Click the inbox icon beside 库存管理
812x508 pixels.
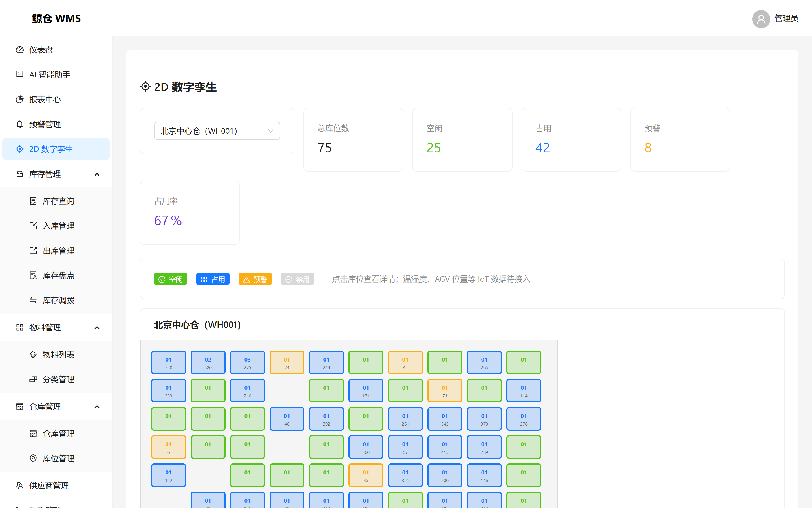pos(20,174)
